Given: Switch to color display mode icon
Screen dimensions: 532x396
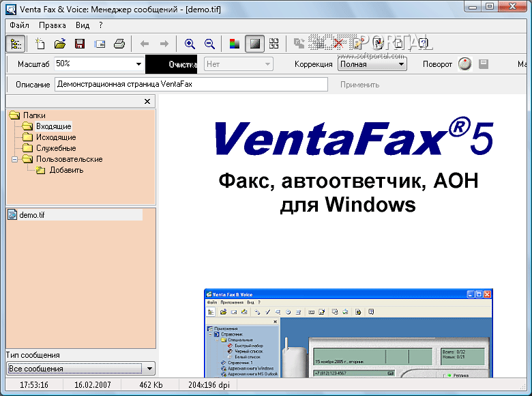Looking at the screenshot, I should 235,44.
